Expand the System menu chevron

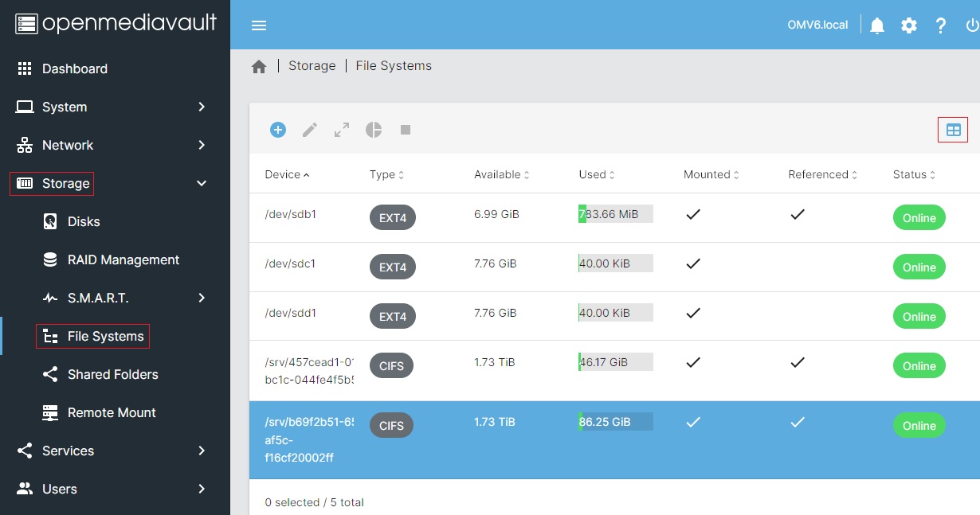(202, 107)
